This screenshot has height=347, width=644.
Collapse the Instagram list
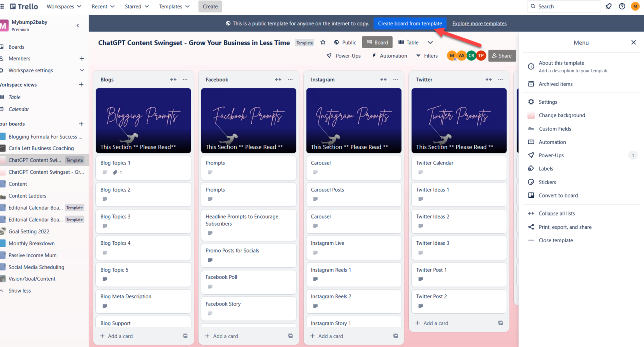click(383, 80)
